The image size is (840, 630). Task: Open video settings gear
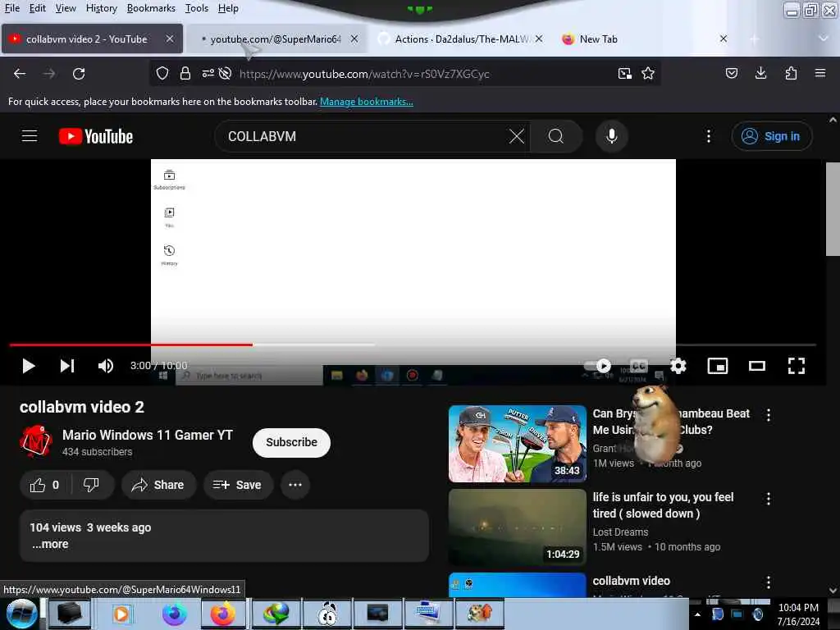[x=678, y=366]
